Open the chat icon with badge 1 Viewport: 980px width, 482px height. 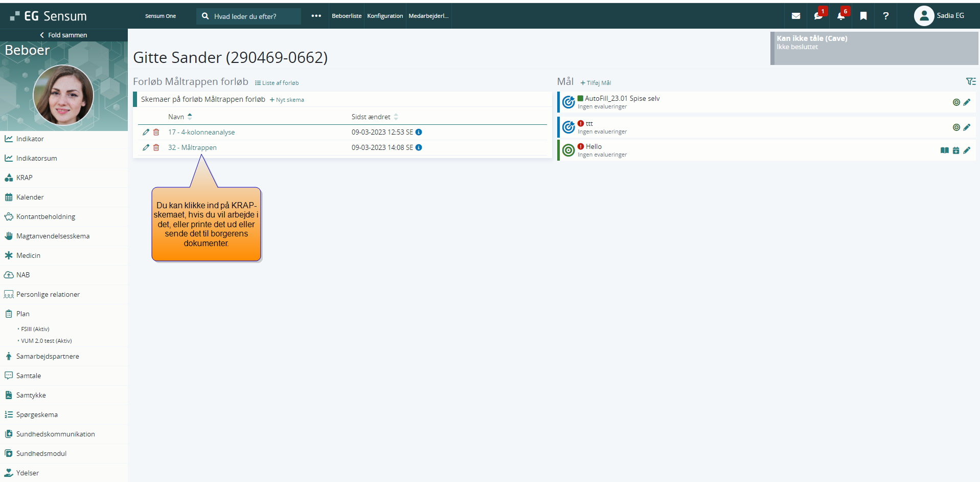coord(818,16)
